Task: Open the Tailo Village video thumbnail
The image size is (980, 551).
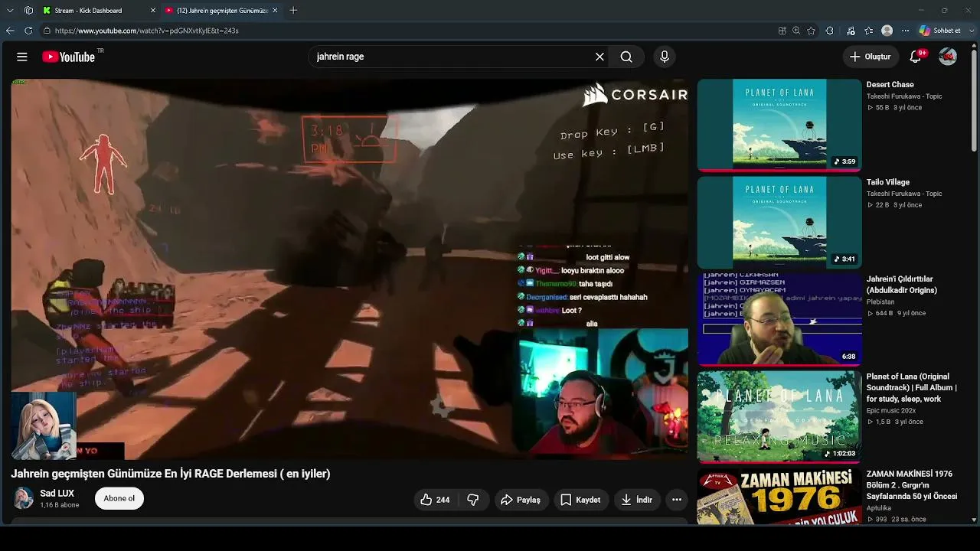Action: click(x=779, y=222)
